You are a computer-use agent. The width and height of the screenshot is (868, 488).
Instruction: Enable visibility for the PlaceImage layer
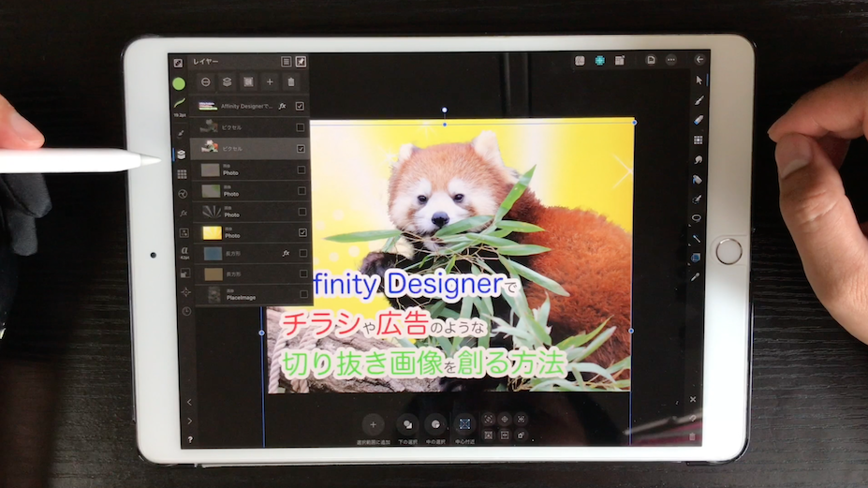[x=301, y=295]
